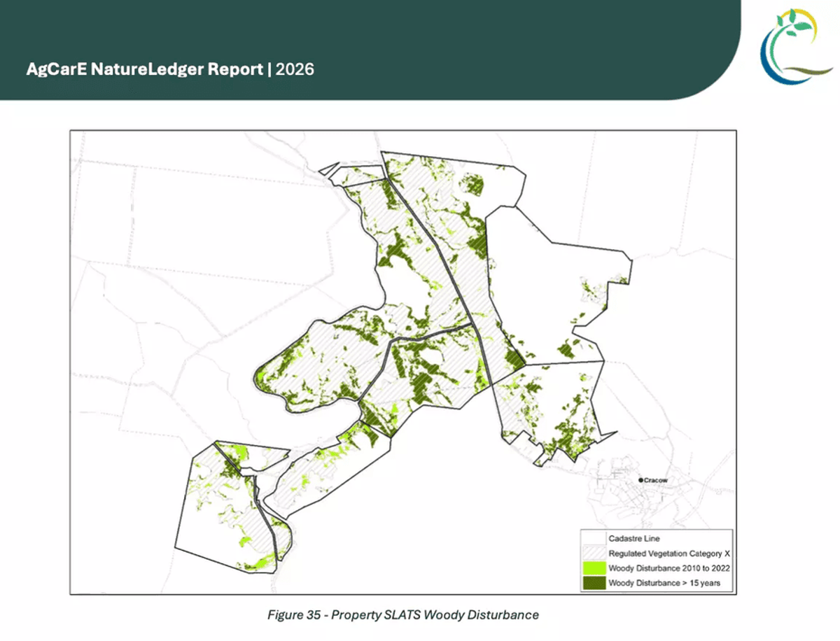This screenshot has width=840, height=641.
Task: Select the Cadastre Line legend symbol
Action: click(x=594, y=538)
